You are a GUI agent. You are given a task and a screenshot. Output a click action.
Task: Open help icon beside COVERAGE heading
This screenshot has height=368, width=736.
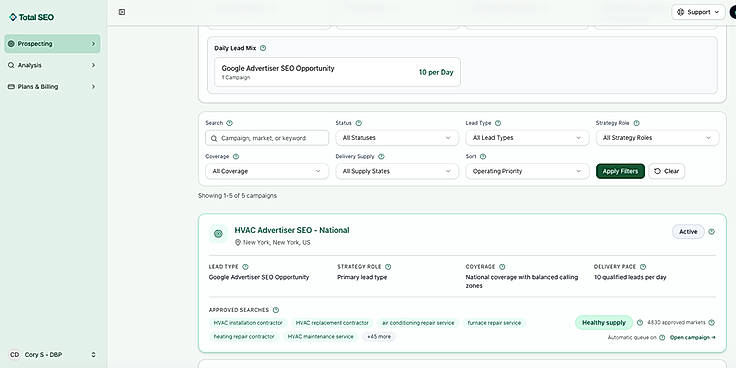tap(502, 267)
